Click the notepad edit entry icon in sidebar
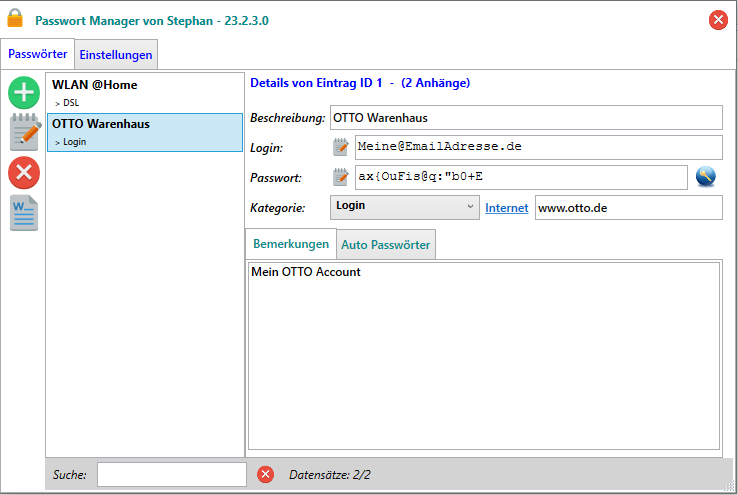738x495 pixels. coord(24,133)
